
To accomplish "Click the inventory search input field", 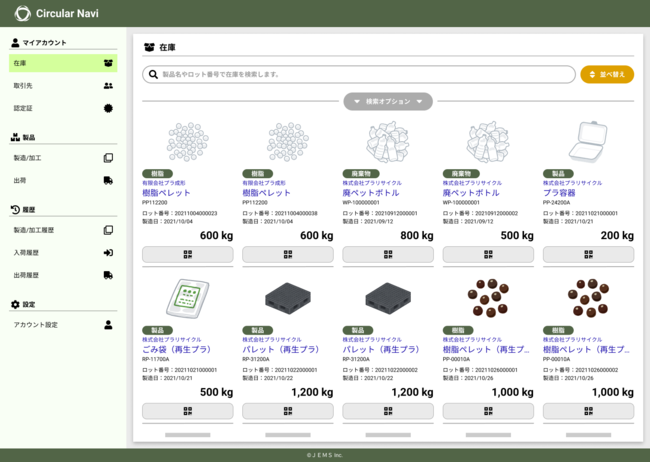I will coord(360,74).
